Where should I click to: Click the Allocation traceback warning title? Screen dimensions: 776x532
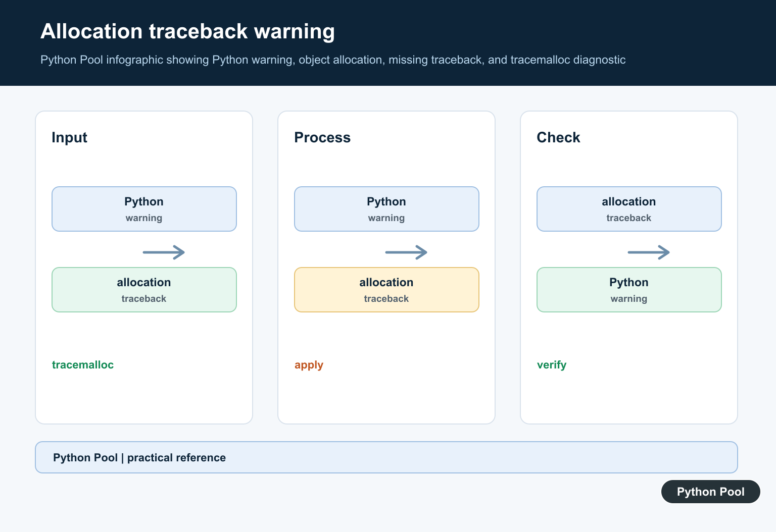point(187,31)
